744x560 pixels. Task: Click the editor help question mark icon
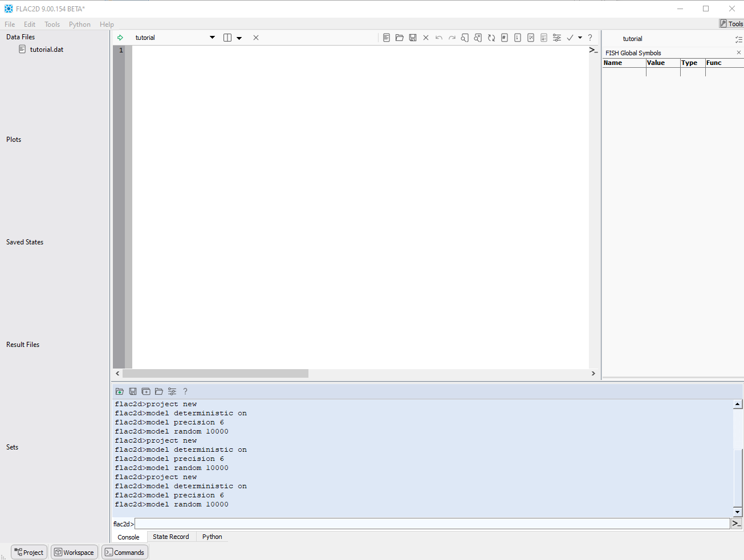pos(590,38)
